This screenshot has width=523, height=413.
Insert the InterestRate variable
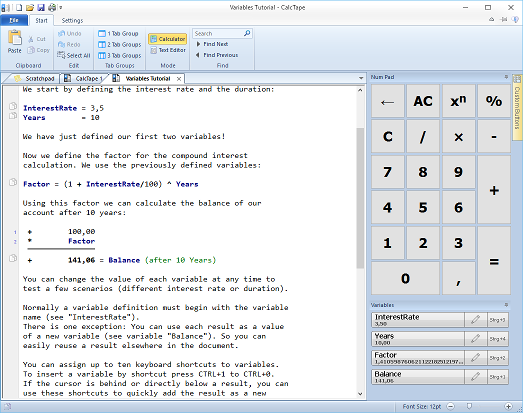(418, 320)
